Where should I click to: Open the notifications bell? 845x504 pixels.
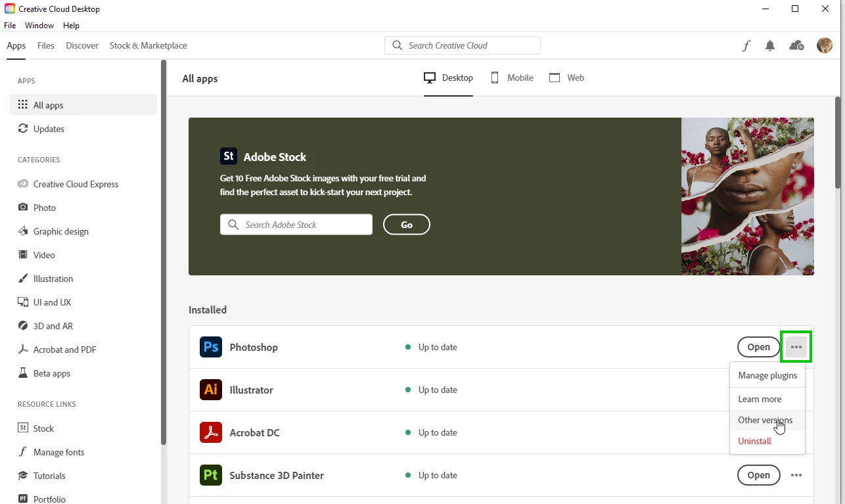(x=770, y=45)
